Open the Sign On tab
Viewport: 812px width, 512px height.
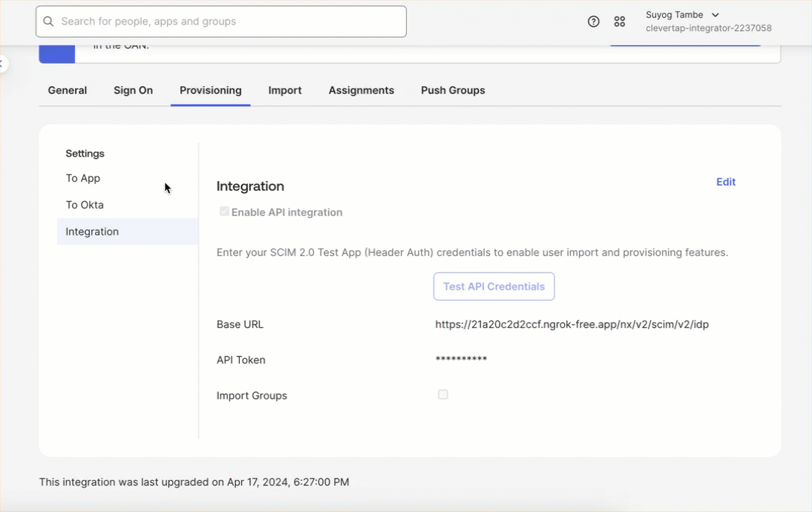[x=133, y=90]
